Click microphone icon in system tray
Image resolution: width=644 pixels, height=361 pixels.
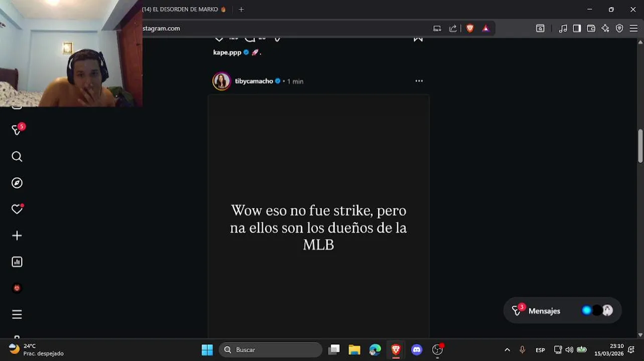[x=522, y=350]
